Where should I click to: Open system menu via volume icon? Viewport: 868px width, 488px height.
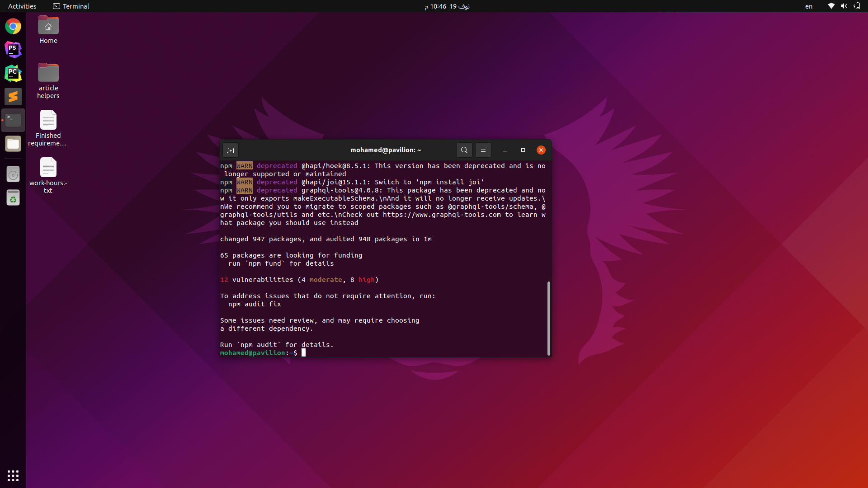844,6
